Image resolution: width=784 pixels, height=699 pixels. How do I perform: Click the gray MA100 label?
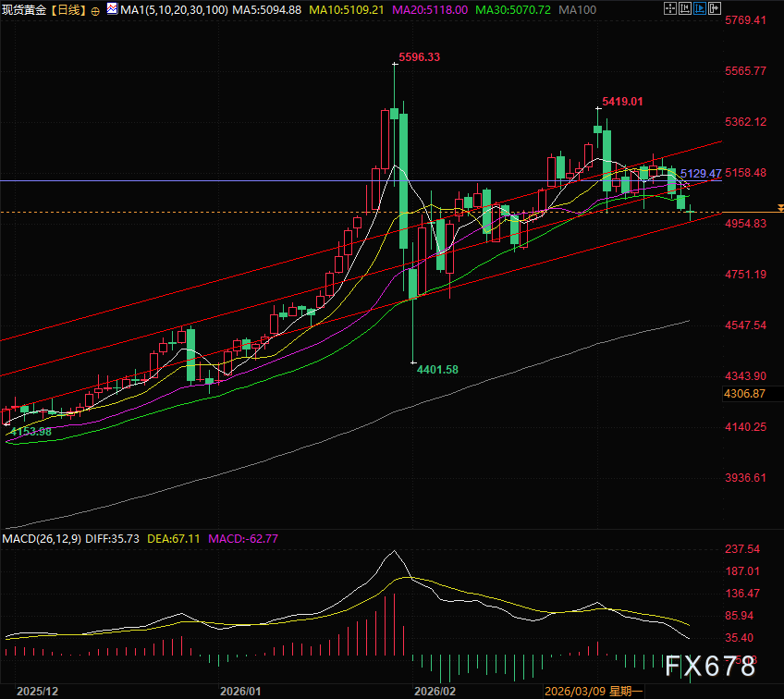577,9
